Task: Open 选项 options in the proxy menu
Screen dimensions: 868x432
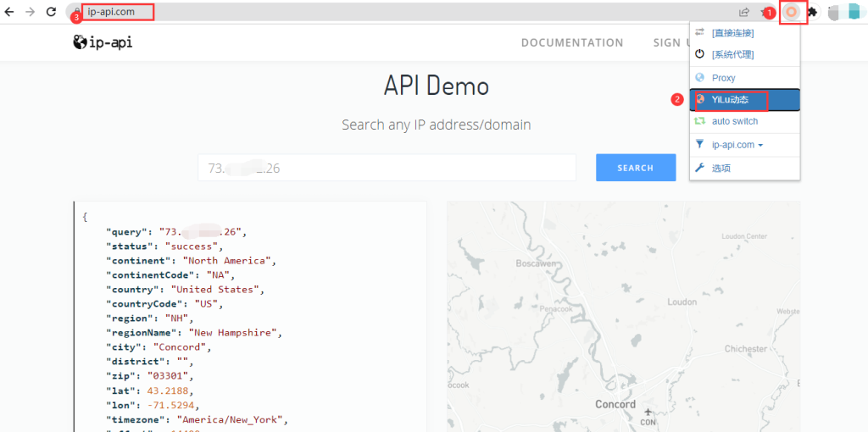Action: pyautogui.click(x=744, y=169)
